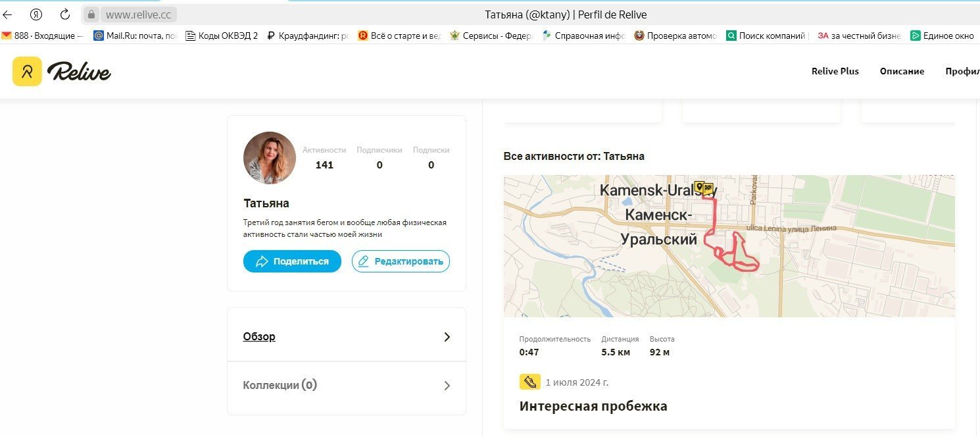Open the Проверка автомо bookmark
The image size is (980, 437).
coord(675,36)
